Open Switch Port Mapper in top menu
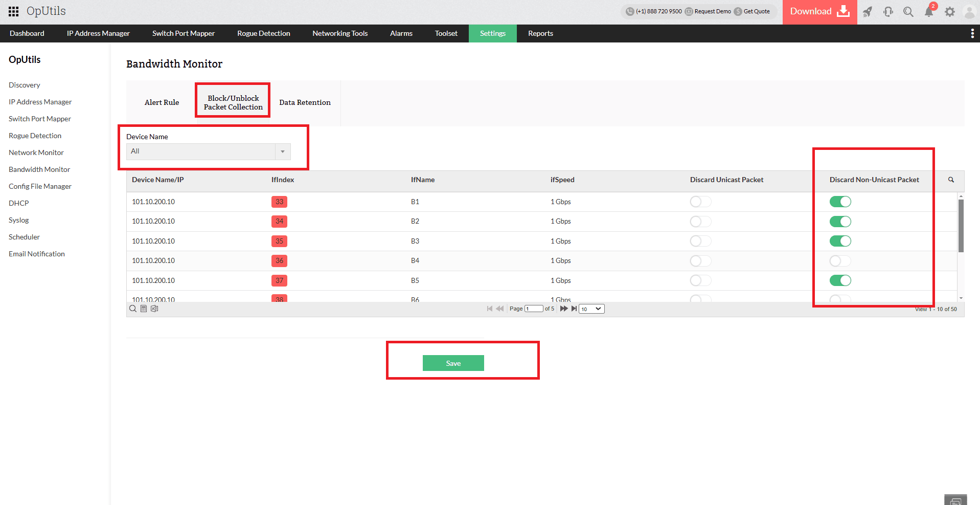 [183, 33]
